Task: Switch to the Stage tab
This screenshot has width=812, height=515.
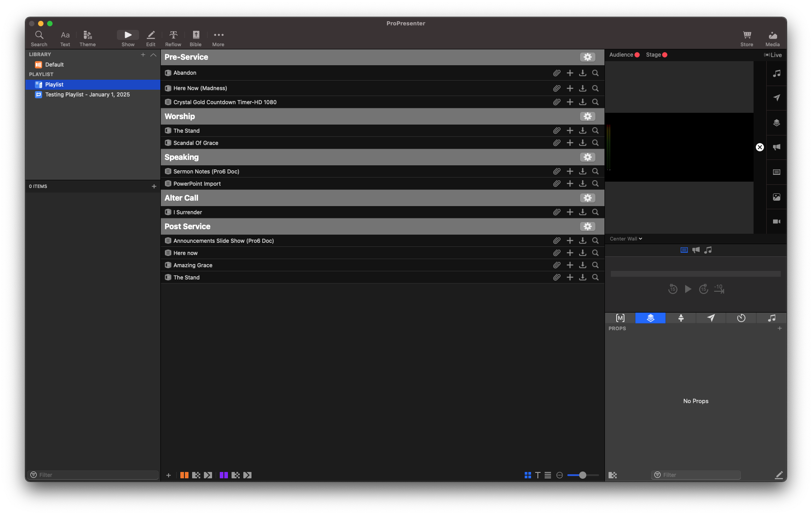Action: [681, 318]
